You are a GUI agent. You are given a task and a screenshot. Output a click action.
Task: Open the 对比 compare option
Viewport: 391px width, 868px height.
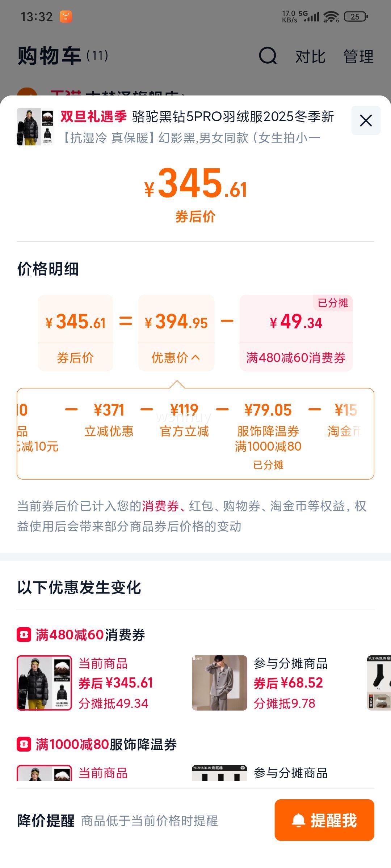[x=310, y=57]
